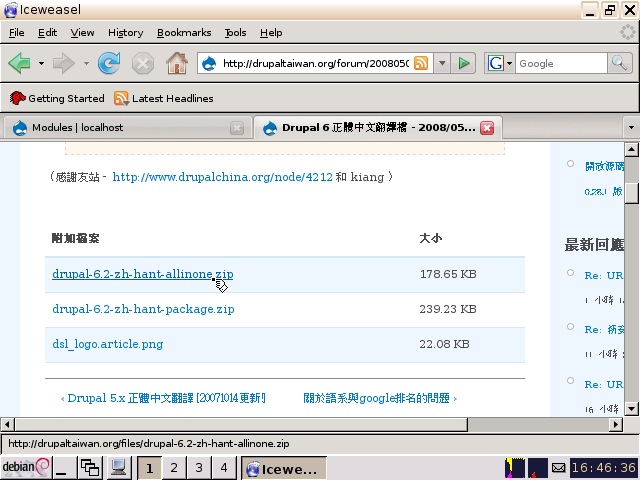Follow the drupalchina.org/node/4212 link
This screenshot has width=640, height=480.
point(222,177)
